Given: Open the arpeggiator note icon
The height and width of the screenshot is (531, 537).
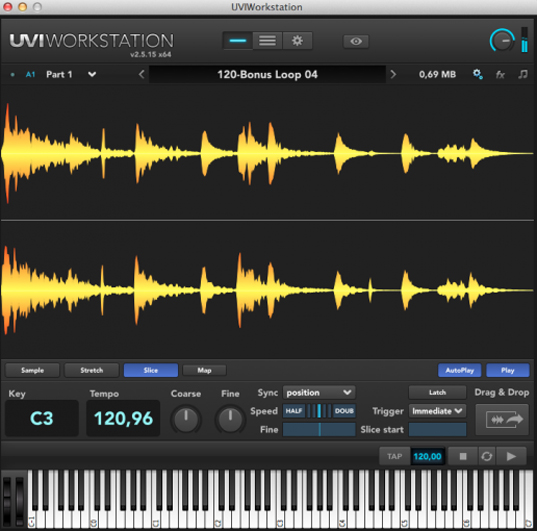Looking at the screenshot, I should [x=523, y=74].
